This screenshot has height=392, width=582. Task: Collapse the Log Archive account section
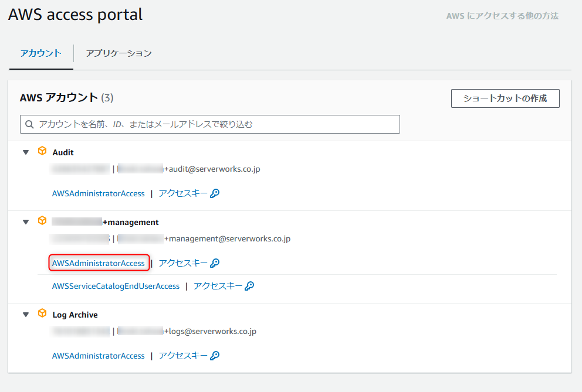pos(26,315)
